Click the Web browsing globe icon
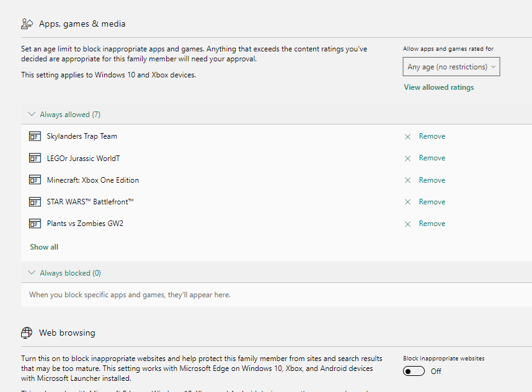Image resolution: width=532 pixels, height=392 pixels. tap(27, 333)
